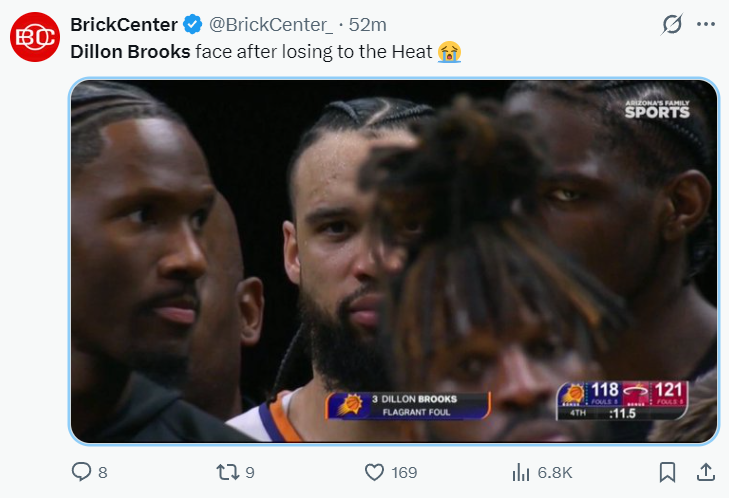
Task: Click the reply speech bubble icon
Action: [x=82, y=471]
